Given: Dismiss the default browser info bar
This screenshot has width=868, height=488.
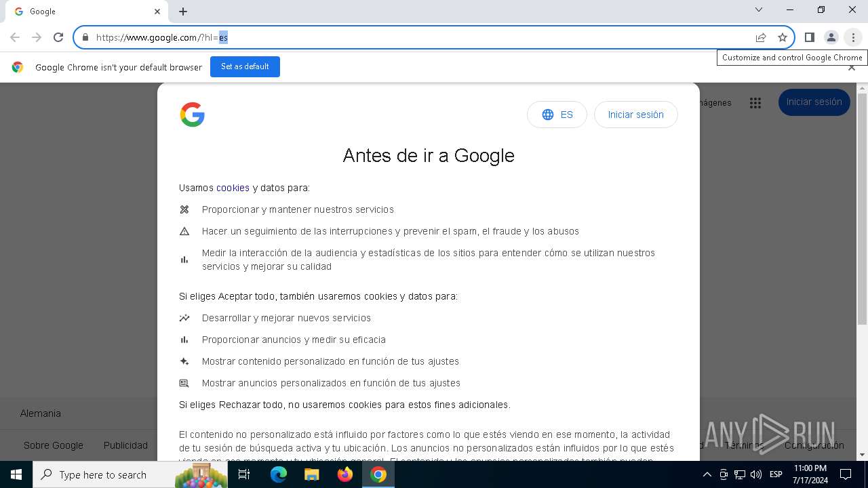Looking at the screenshot, I should [x=852, y=67].
